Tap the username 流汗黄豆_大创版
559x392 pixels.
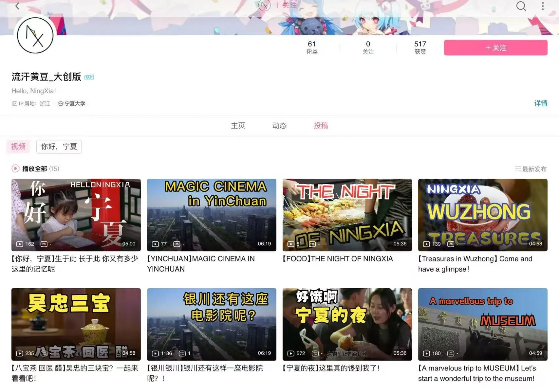pyautogui.click(x=46, y=77)
